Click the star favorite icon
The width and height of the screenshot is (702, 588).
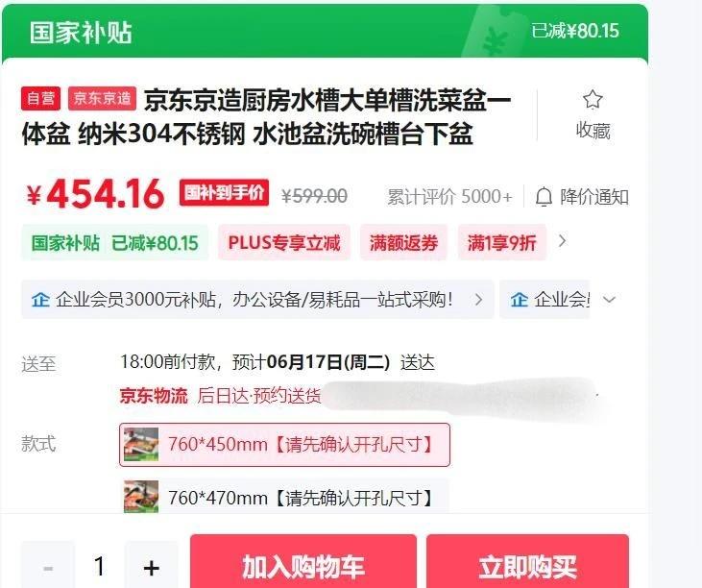[593, 99]
